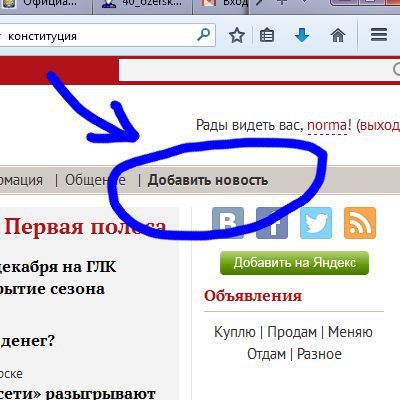This screenshot has width=400, height=400.
Task: Click the Добавить на Яндекс button
Action: (294, 263)
